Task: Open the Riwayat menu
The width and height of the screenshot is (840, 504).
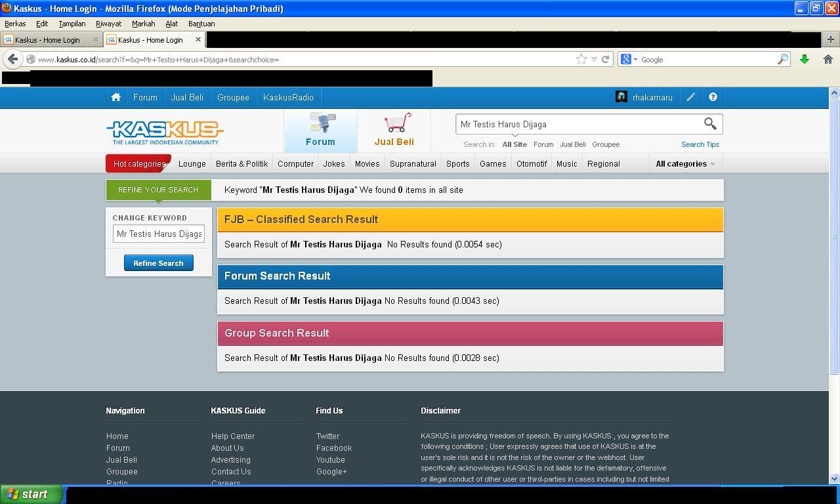Action: [x=108, y=24]
